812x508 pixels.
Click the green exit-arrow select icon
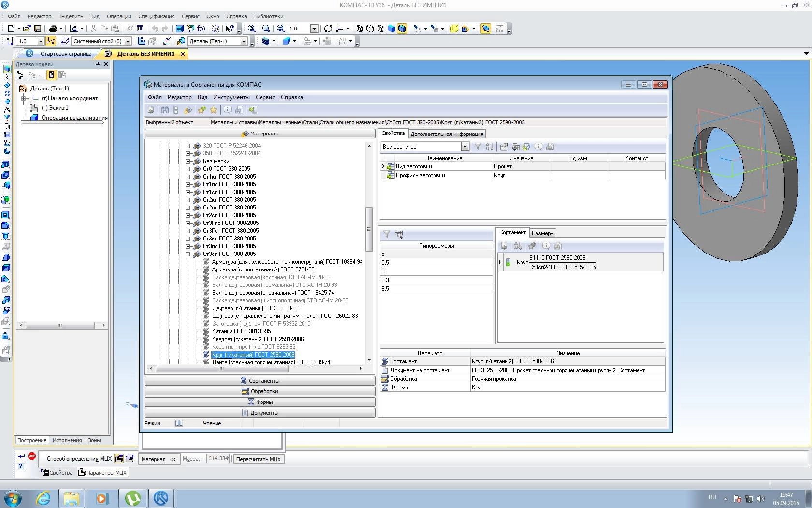point(253,110)
